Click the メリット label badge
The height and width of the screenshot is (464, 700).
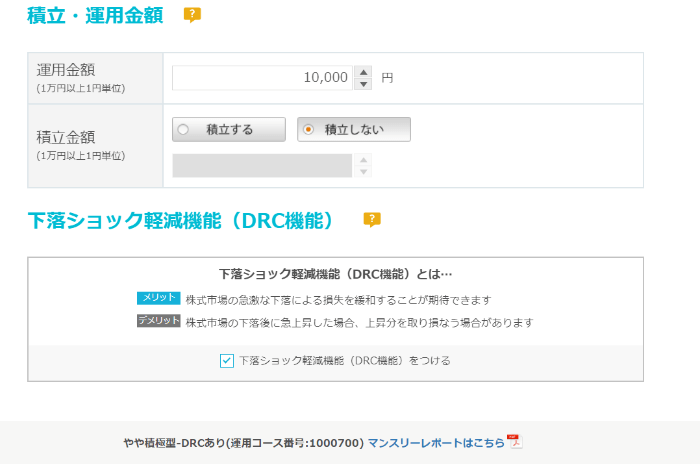(x=158, y=298)
